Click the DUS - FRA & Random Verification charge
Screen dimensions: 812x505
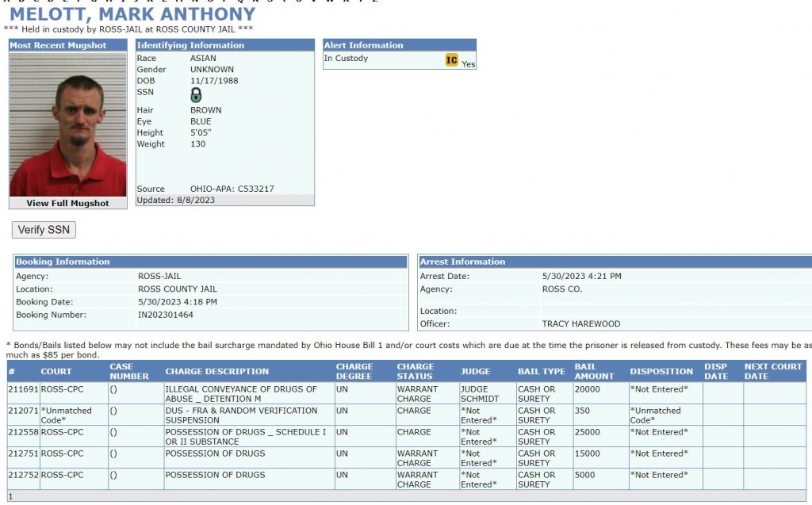241,415
